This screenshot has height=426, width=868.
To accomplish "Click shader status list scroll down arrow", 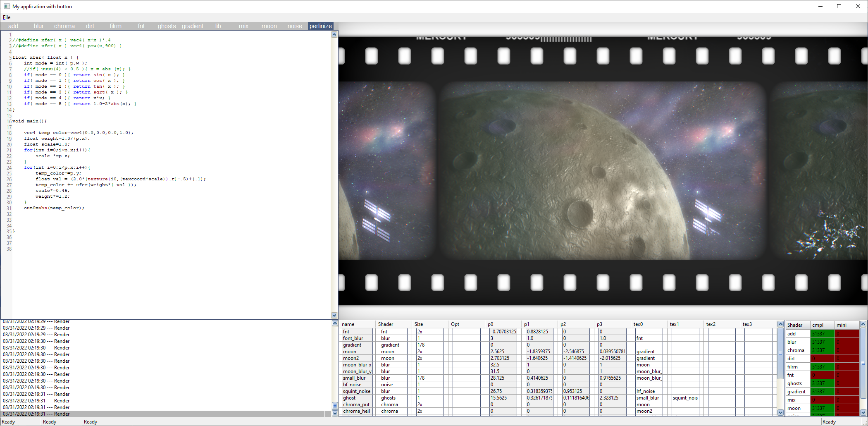I will coord(863,412).
